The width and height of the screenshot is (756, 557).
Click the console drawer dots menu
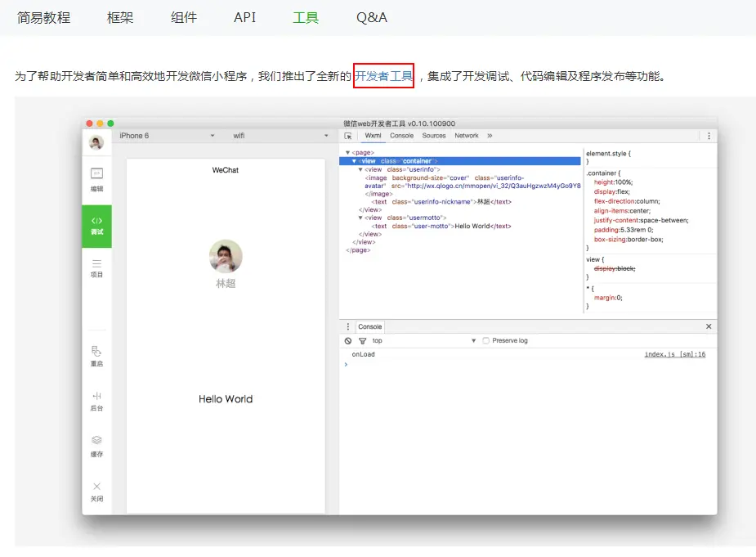click(x=348, y=327)
